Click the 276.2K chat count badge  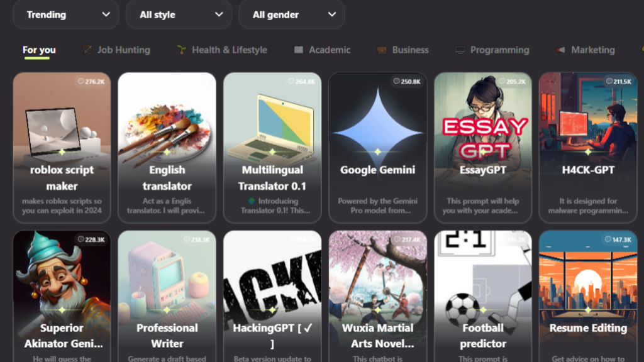click(91, 81)
